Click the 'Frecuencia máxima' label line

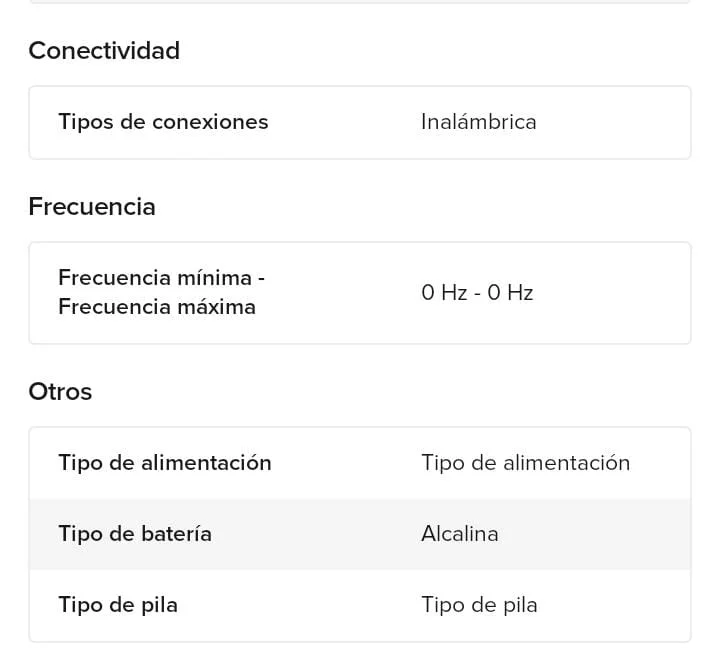(157, 307)
